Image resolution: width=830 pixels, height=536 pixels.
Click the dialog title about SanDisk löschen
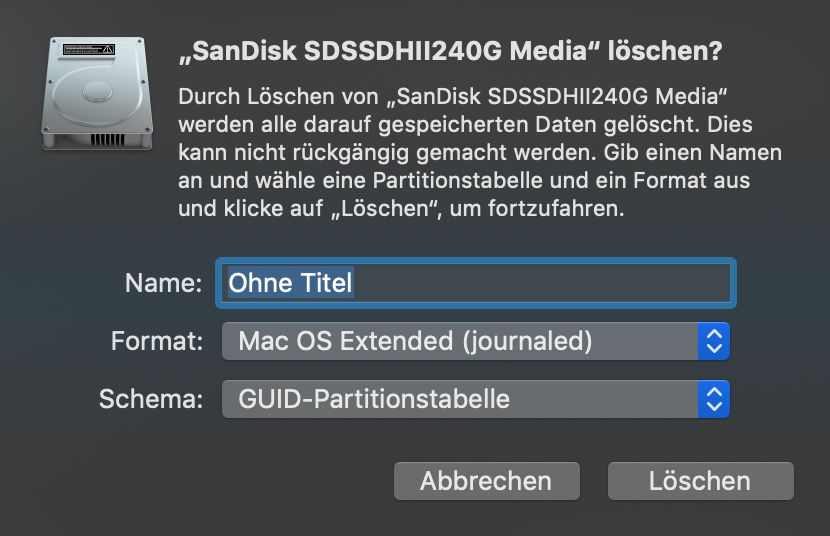(449, 51)
